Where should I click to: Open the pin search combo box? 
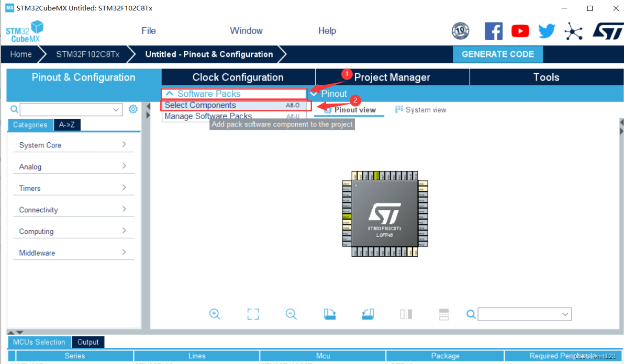point(525,314)
